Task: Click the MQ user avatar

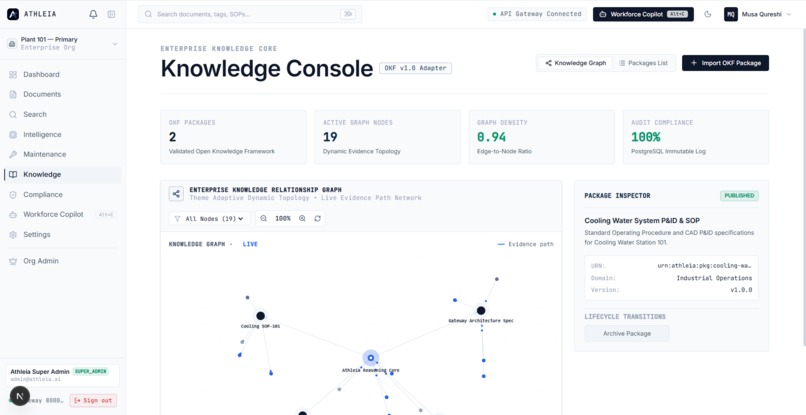Action: [730, 14]
